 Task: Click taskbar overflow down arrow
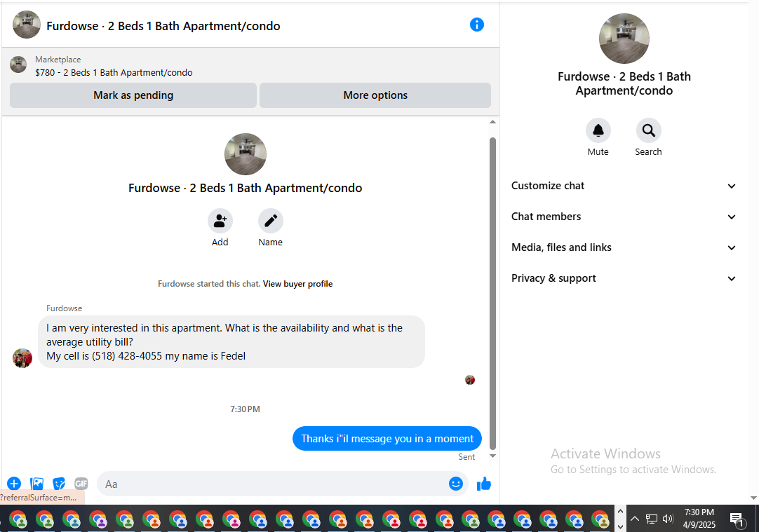tap(620, 526)
